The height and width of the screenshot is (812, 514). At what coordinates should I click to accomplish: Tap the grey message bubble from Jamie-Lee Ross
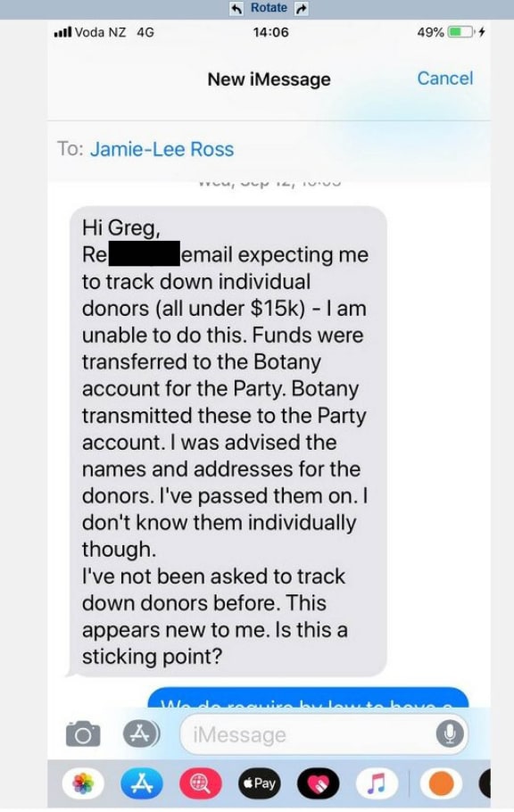click(228, 442)
